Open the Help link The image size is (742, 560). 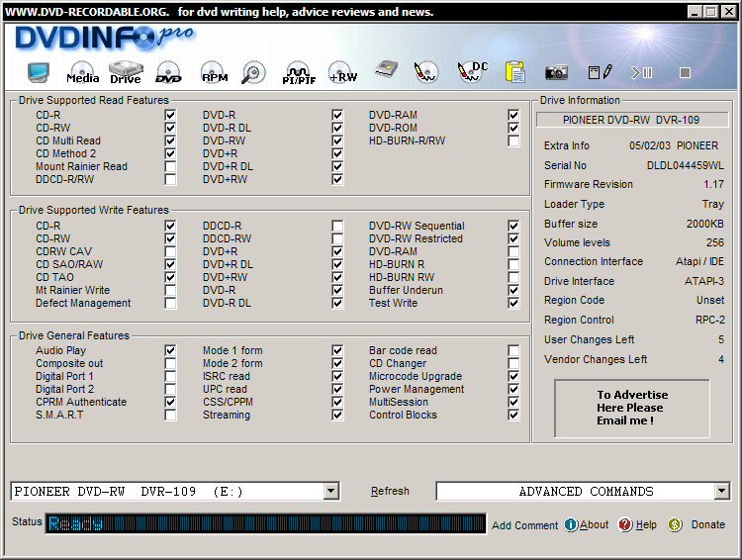click(646, 525)
